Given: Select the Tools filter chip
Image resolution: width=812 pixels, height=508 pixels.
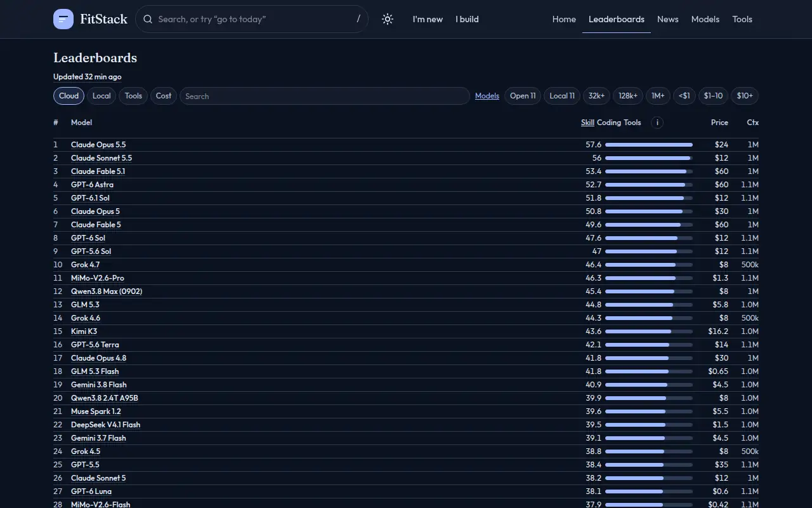Looking at the screenshot, I should (133, 96).
